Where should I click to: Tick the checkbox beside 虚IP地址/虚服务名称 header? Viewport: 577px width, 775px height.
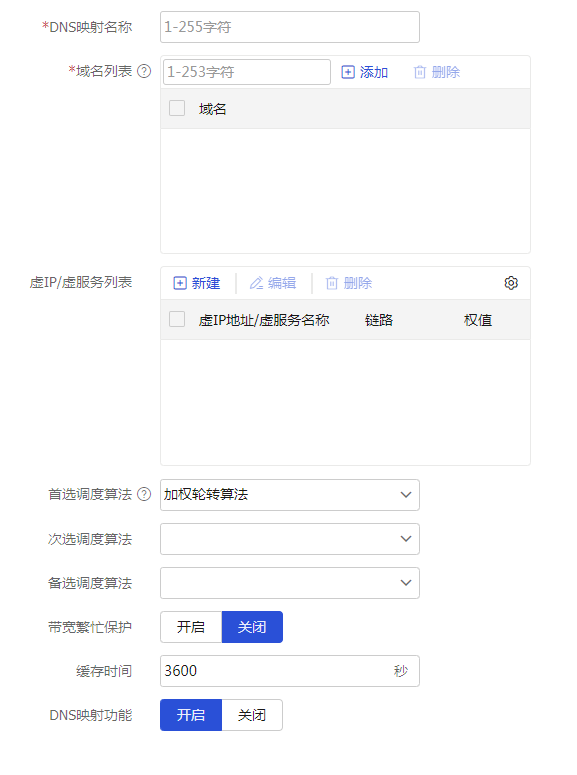[x=177, y=319]
